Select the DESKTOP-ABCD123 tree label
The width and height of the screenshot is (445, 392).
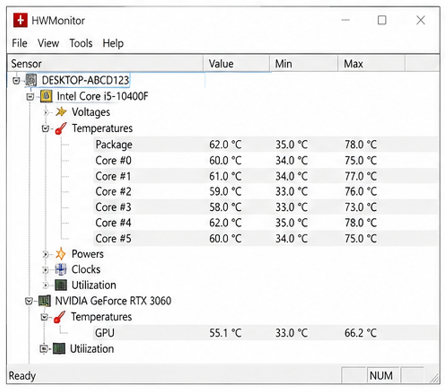pyautogui.click(x=85, y=80)
